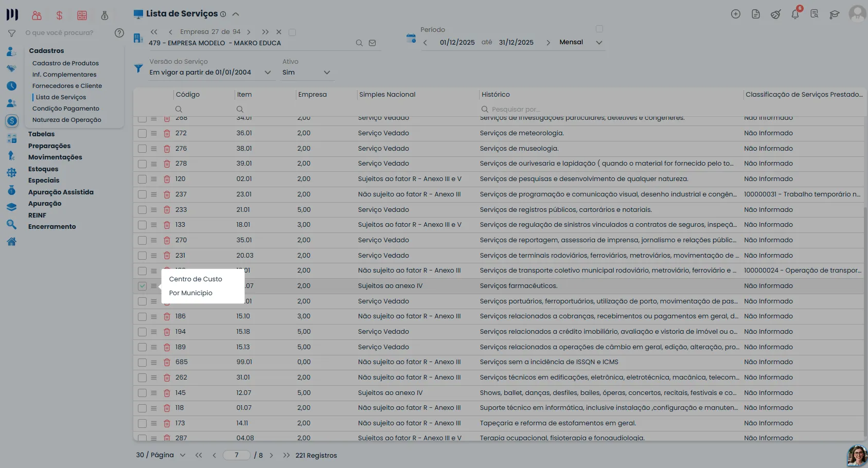Image resolution: width=868 pixels, height=468 pixels.
Task: Select checkbox for service code 120
Action: click(142, 179)
